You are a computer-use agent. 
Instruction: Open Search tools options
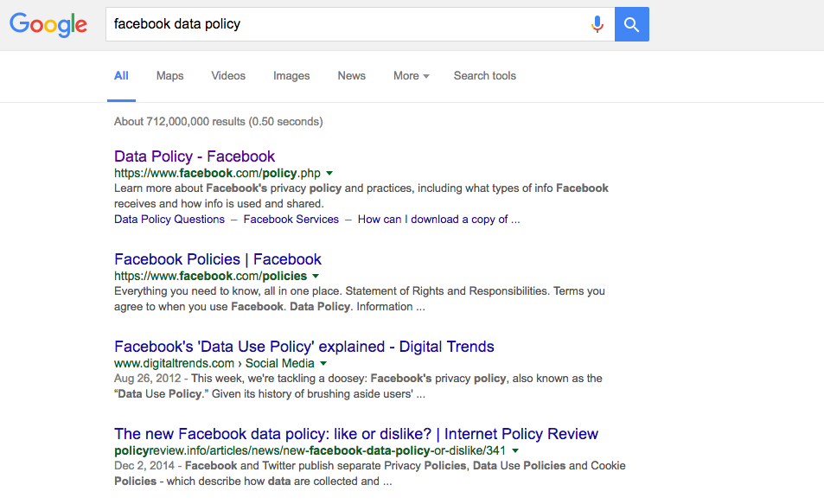pyautogui.click(x=484, y=76)
